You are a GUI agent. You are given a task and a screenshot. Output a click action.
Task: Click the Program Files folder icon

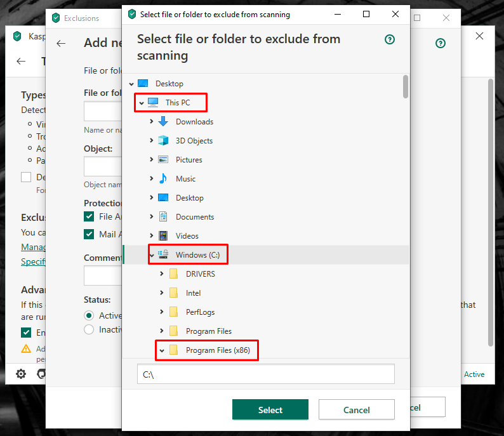coord(173,331)
